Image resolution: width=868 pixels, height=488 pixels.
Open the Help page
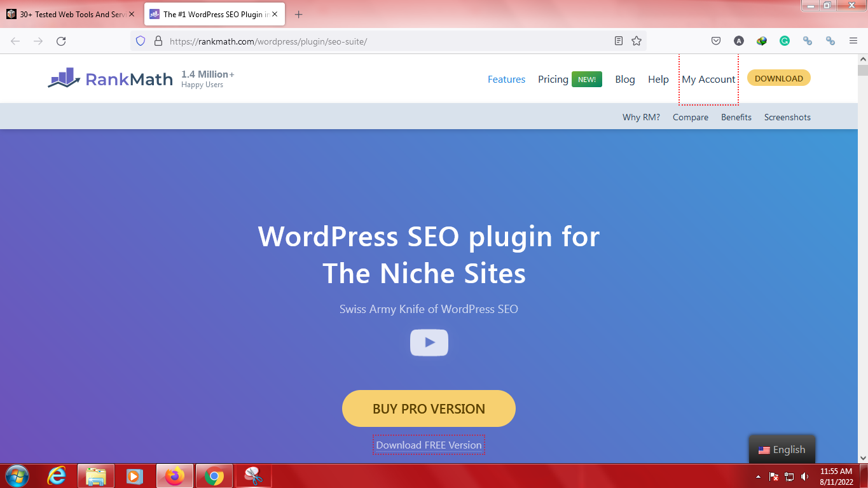658,80
